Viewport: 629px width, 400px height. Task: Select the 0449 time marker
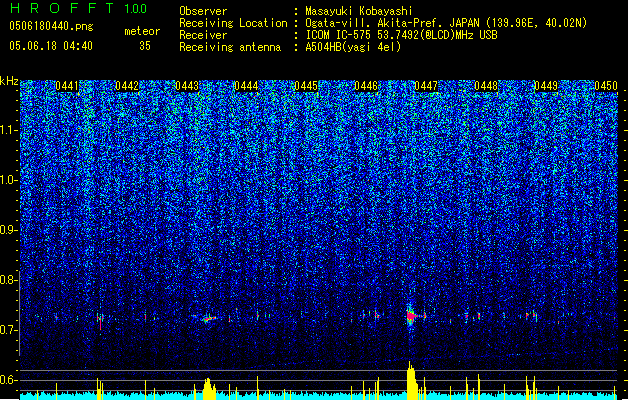[546, 86]
